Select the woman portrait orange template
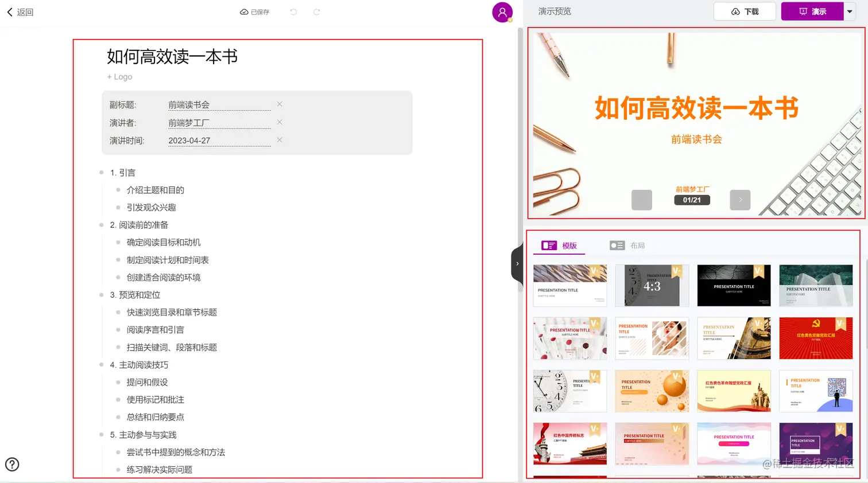The image size is (868, 483). (x=652, y=338)
